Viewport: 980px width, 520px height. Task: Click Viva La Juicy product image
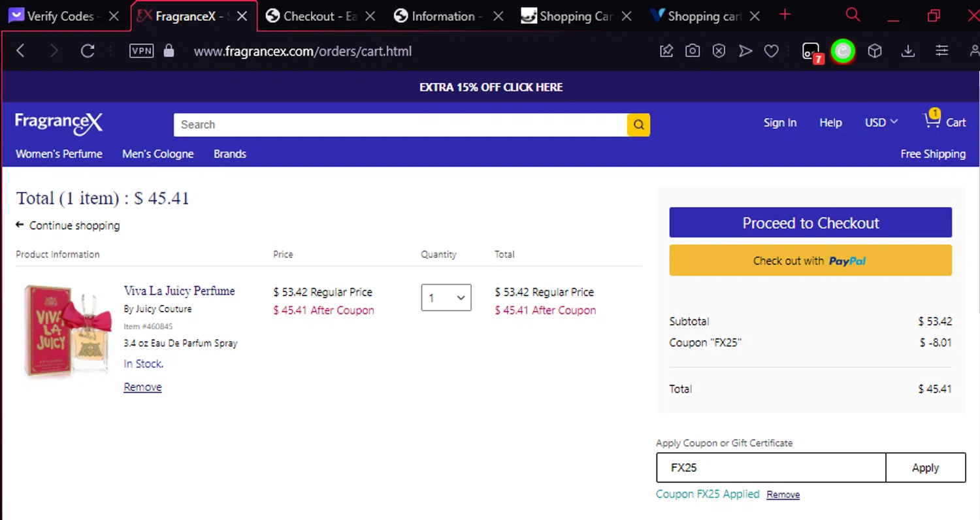[67, 330]
